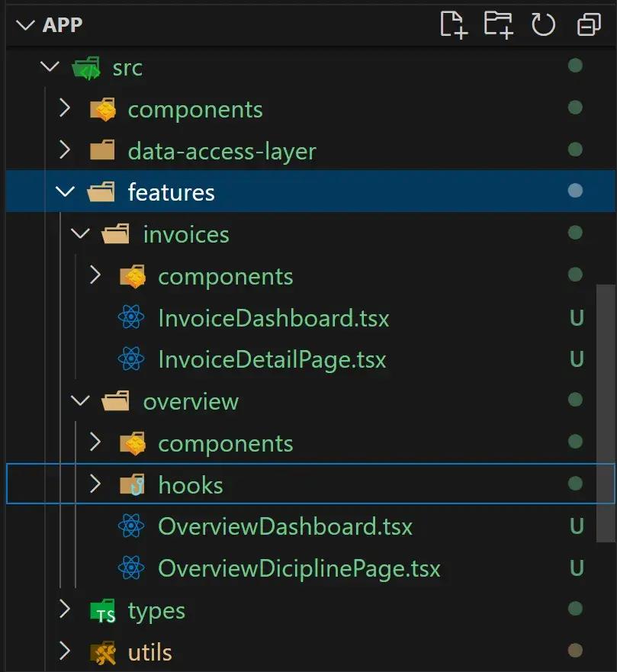Image resolution: width=617 pixels, height=672 pixels.
Task: Click the data-access-layer folder icon
Action: point(102,150)
